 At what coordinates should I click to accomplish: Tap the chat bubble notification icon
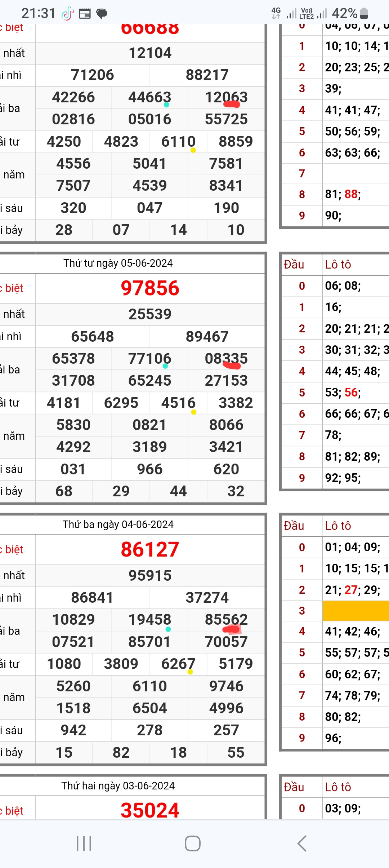coord(102,14)
